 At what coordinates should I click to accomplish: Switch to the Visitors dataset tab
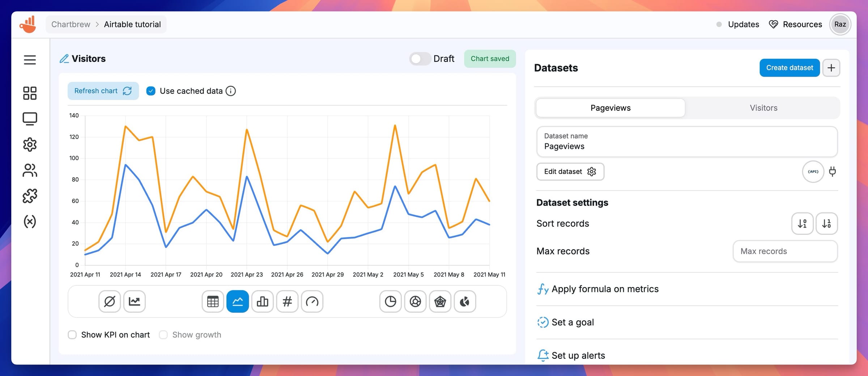[763, 107]
